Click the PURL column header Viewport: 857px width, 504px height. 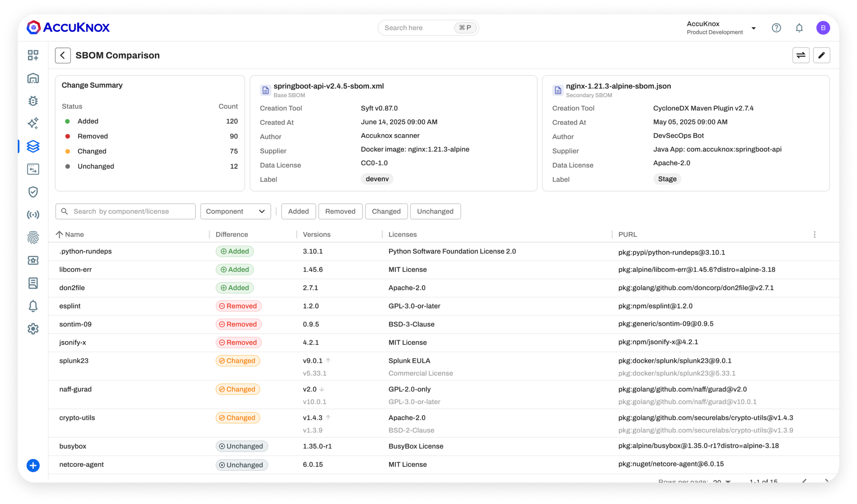627,234
